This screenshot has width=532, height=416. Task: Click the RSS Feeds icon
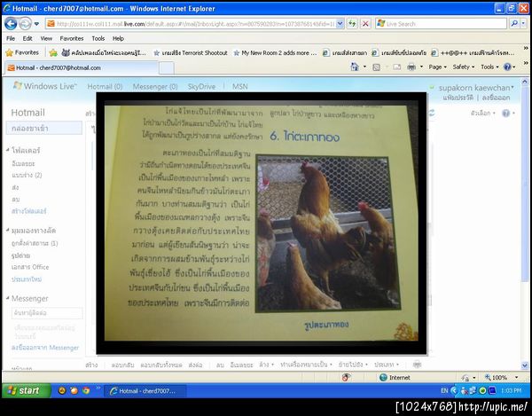point(376,67)
